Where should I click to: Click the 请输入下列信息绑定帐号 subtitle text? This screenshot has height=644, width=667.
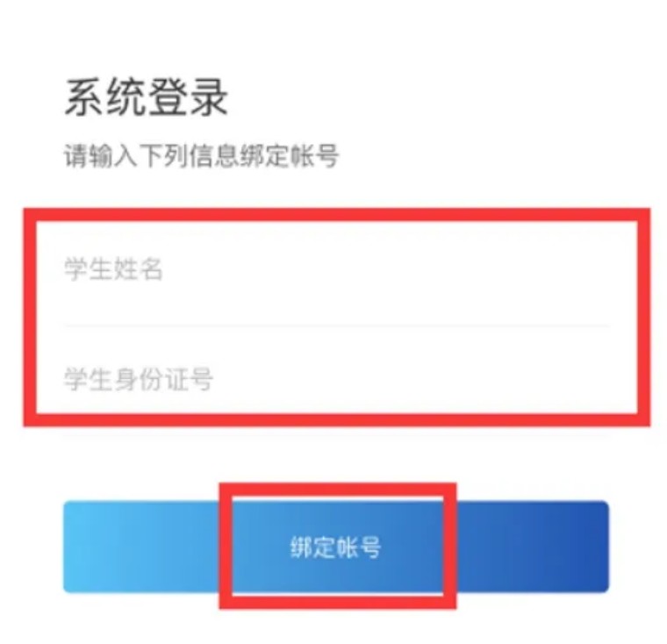(x=201, y=155)
